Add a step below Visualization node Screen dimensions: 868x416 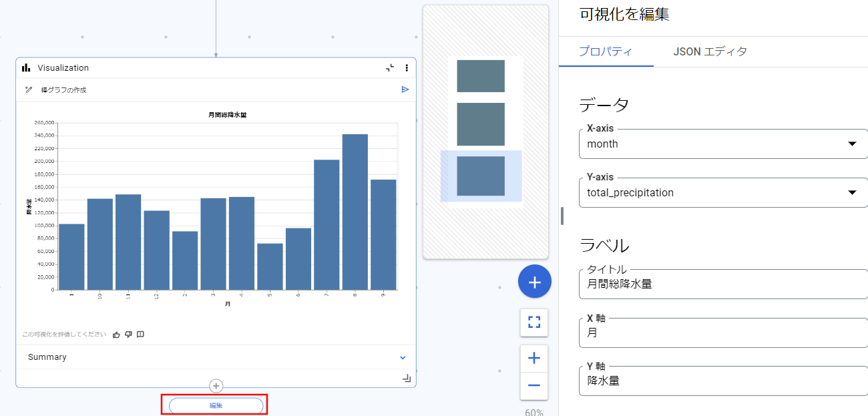(x=216, y=386)
